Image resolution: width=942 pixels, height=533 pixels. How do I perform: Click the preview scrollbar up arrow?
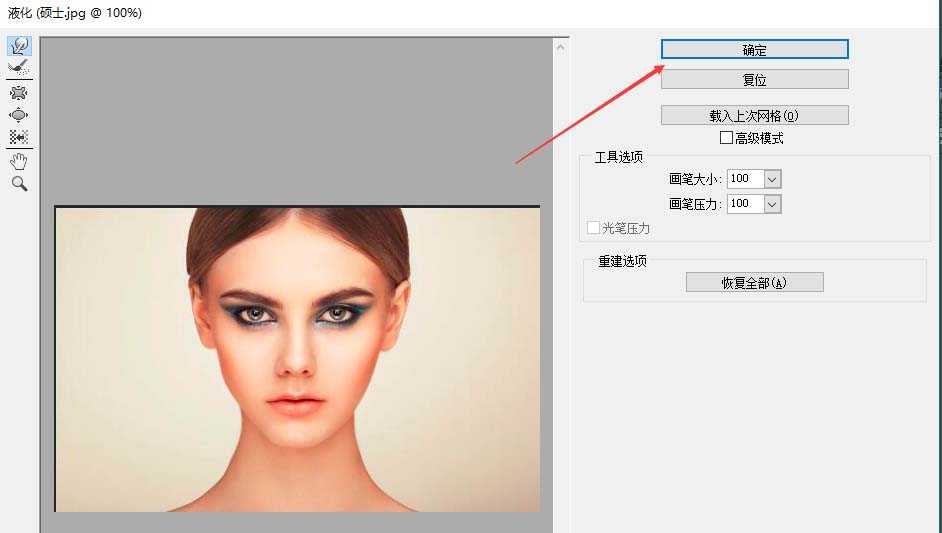pyautogui.click(x=561, y=47)
